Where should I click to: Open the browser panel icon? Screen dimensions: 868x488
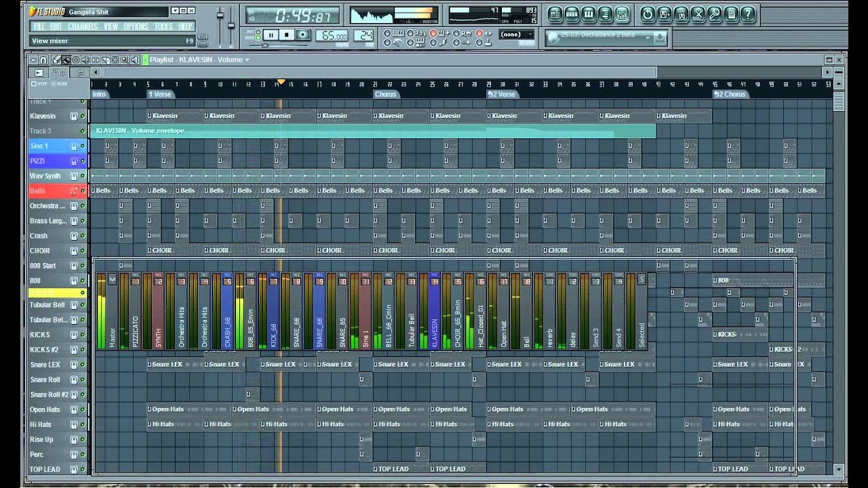[604, 14]
